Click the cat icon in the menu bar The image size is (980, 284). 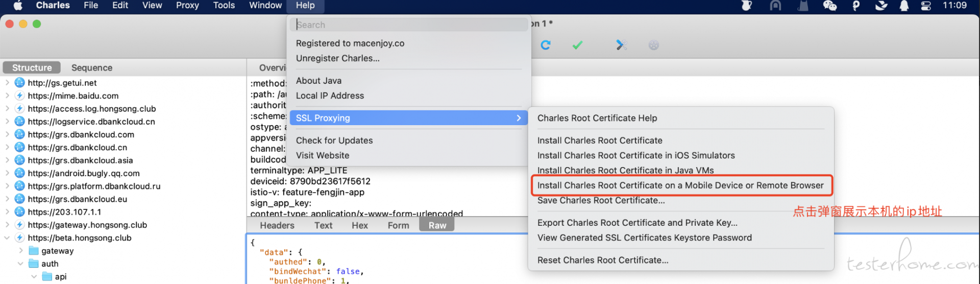(803, 6)
